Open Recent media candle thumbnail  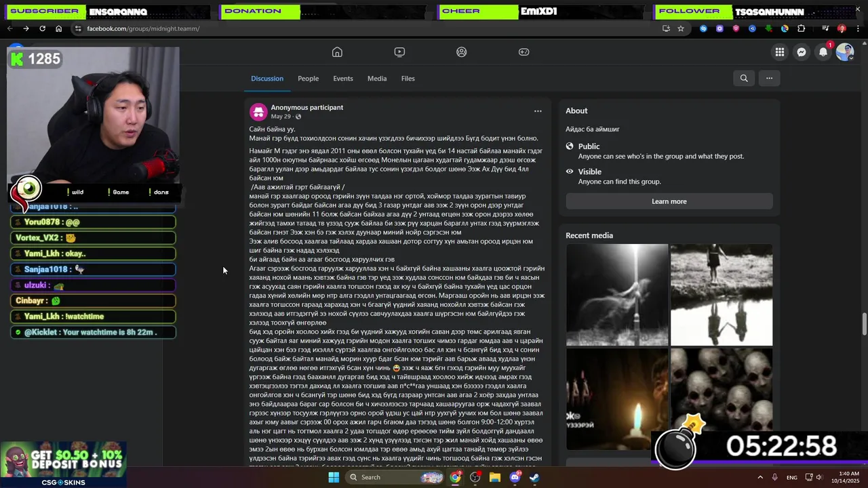coord(617,399)
